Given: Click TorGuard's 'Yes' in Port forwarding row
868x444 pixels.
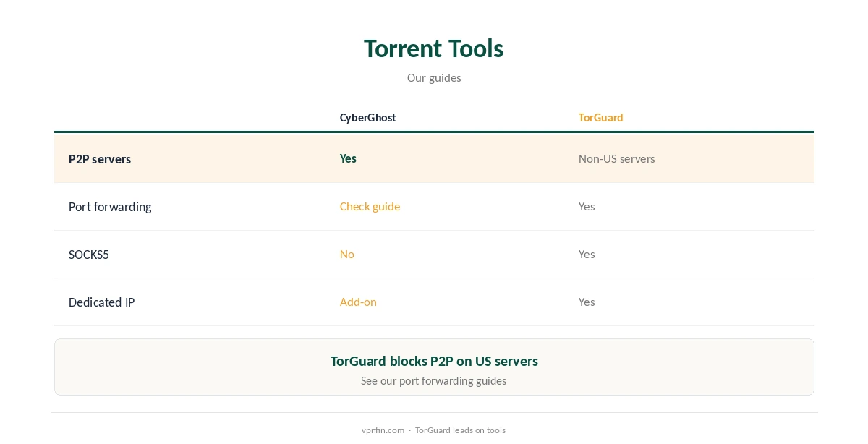Looking at the screenshot, I should pyautogui.click(x=587, y=206).
